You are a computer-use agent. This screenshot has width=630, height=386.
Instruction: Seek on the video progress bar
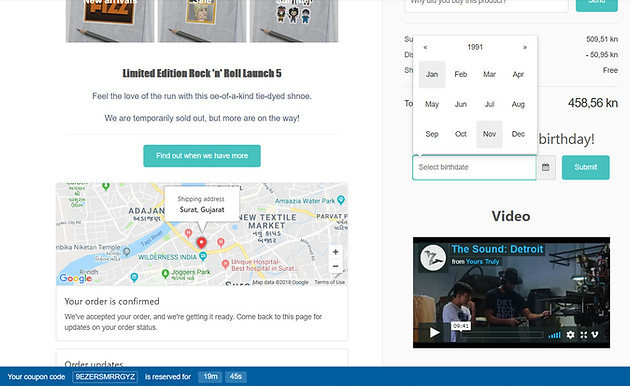coord(502,335)
